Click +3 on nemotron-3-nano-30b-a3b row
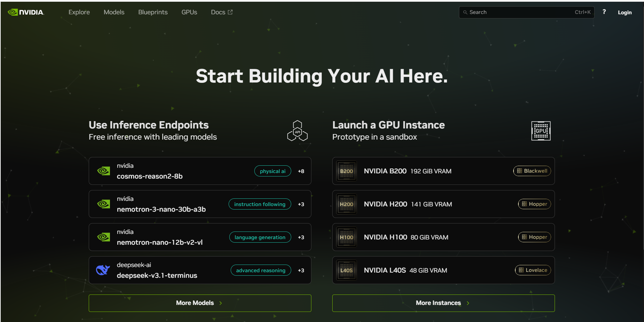Image resolution: width=644 pixels, height=322 pixels. click(301, 204)
